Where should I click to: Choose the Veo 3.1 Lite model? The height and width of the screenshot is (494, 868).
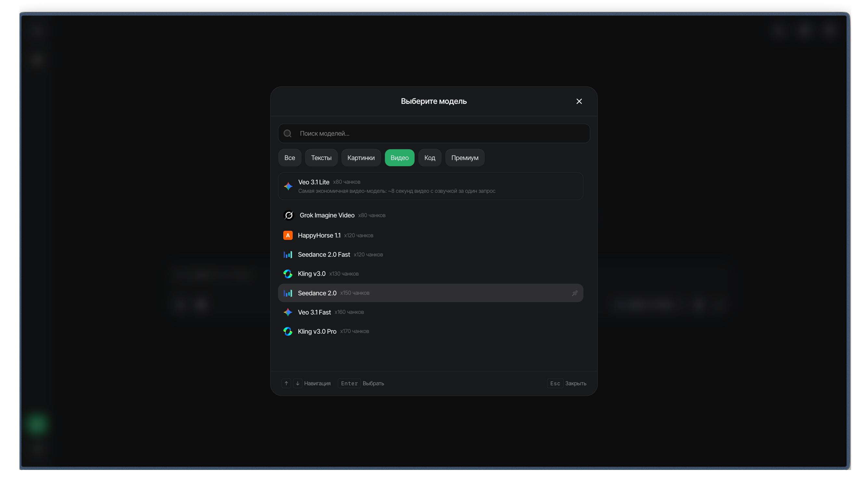(430, 186)
